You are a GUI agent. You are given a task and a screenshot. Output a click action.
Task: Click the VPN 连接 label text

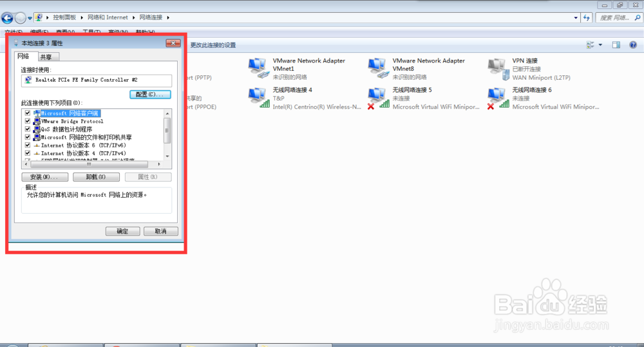[525, 61]
